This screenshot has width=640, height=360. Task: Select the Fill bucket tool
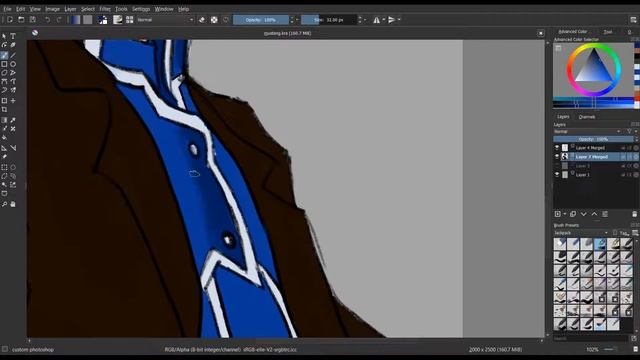coord(4,137)
